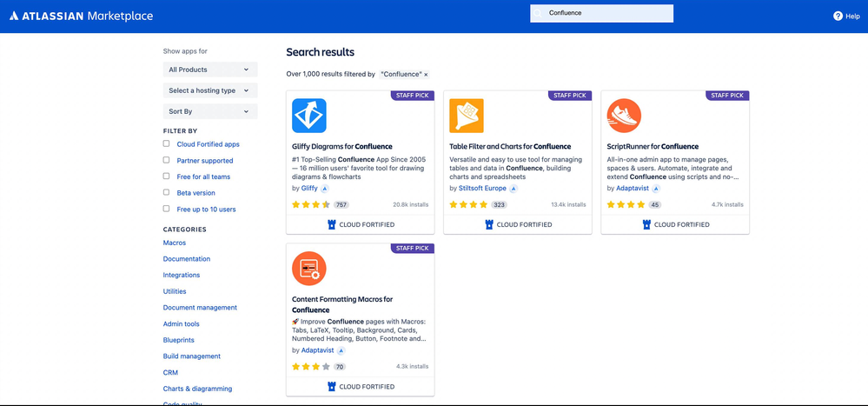Remove the "Confluence" filter with the x
Viewport: 868px width, 406px height.
tap(426, 74)
